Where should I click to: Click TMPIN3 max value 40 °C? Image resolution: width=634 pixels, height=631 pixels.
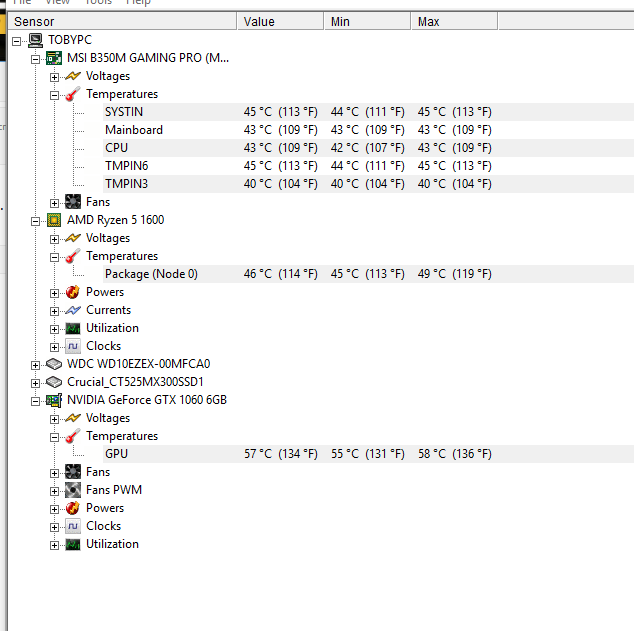point(454,184)
